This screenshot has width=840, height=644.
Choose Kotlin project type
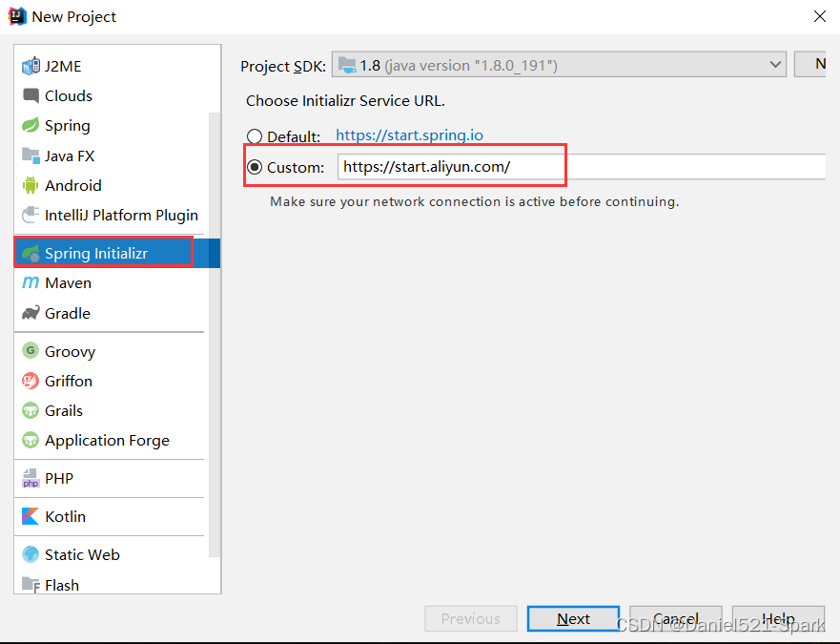[112, 516]
